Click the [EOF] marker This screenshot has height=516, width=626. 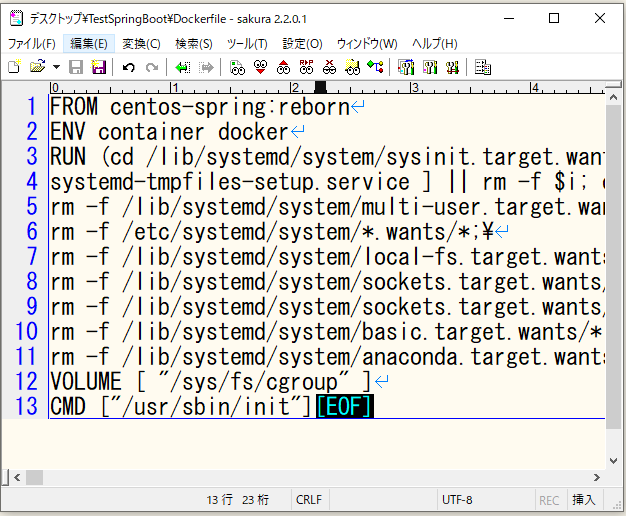pos(345,406)
